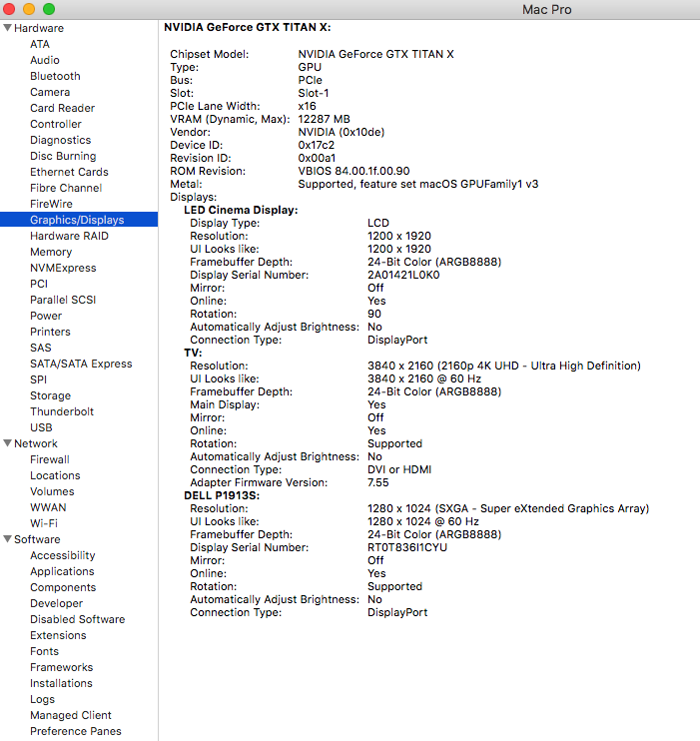Open Firewall under Network
Image resolution: width=700 pixels, height=741 pixels.
click(50, 459)
